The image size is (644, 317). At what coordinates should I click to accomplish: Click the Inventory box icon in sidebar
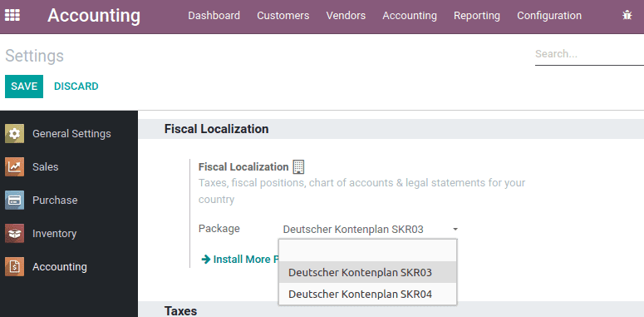pos(14,234)
